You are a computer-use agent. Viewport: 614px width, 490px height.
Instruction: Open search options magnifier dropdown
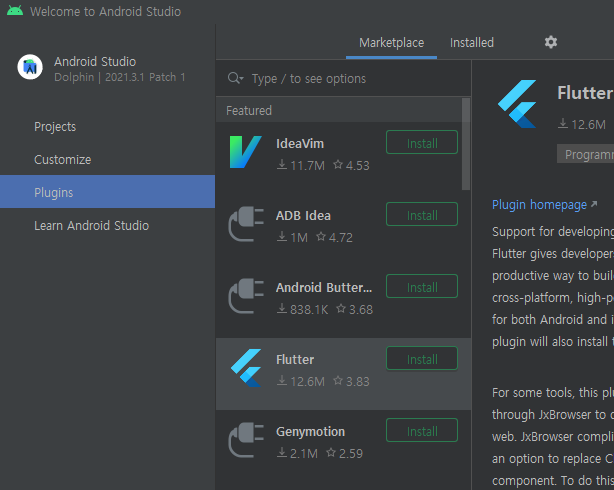click(235, 78)
